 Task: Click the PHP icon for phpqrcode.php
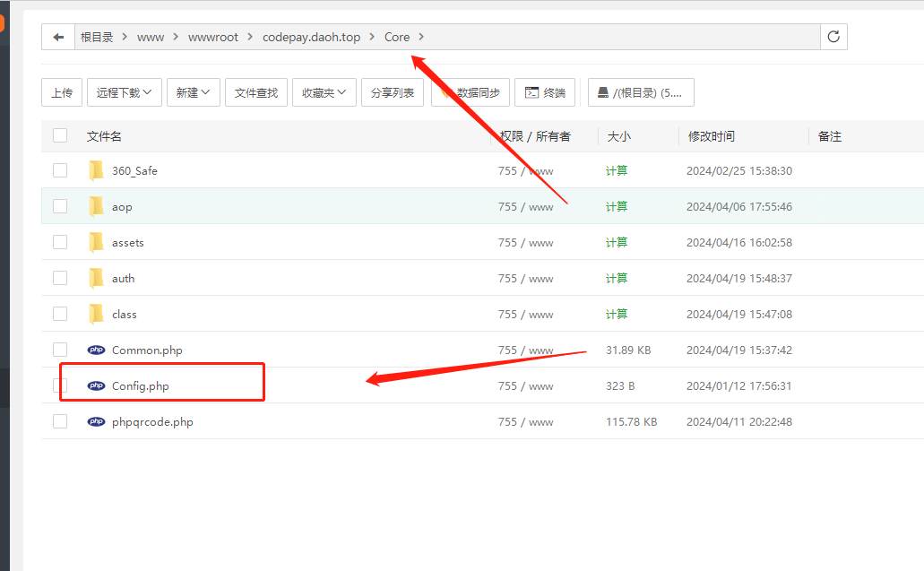[96, 422]
